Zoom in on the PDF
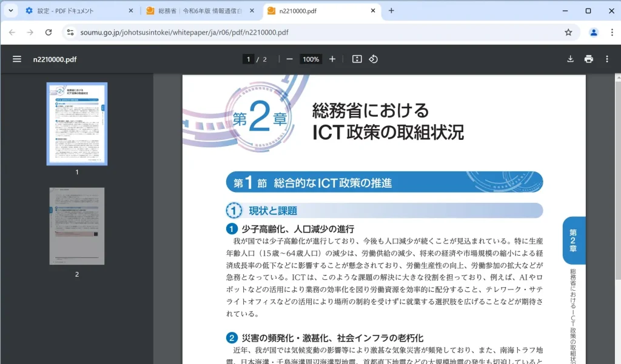 [x=332, y=59]
